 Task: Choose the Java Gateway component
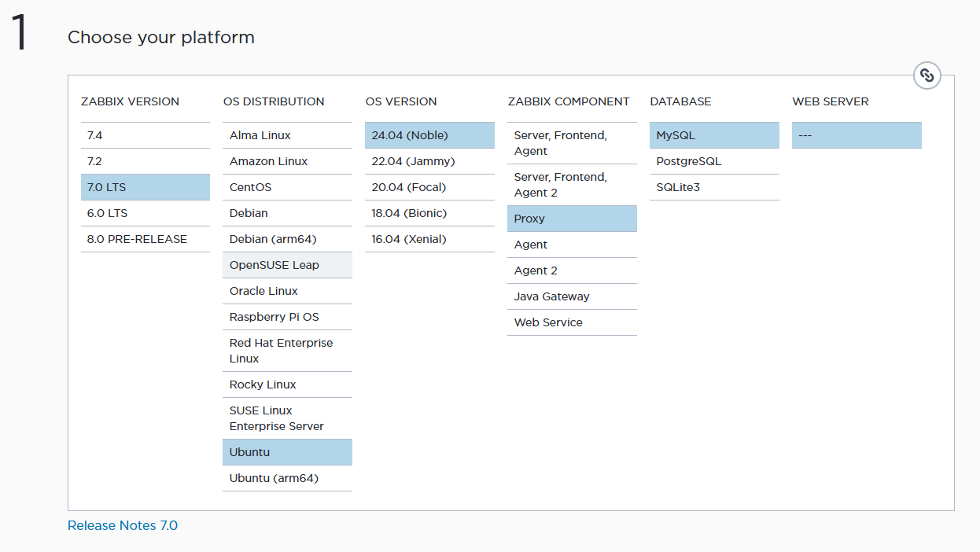572,296
